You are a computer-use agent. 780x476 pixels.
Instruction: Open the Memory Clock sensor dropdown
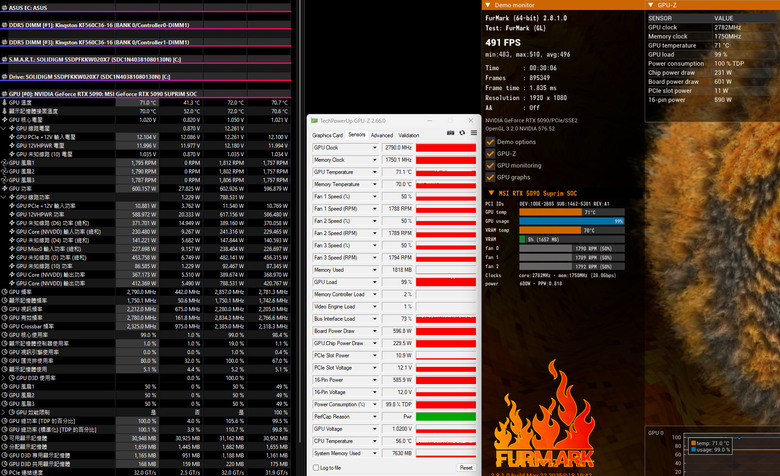(375, 160)
